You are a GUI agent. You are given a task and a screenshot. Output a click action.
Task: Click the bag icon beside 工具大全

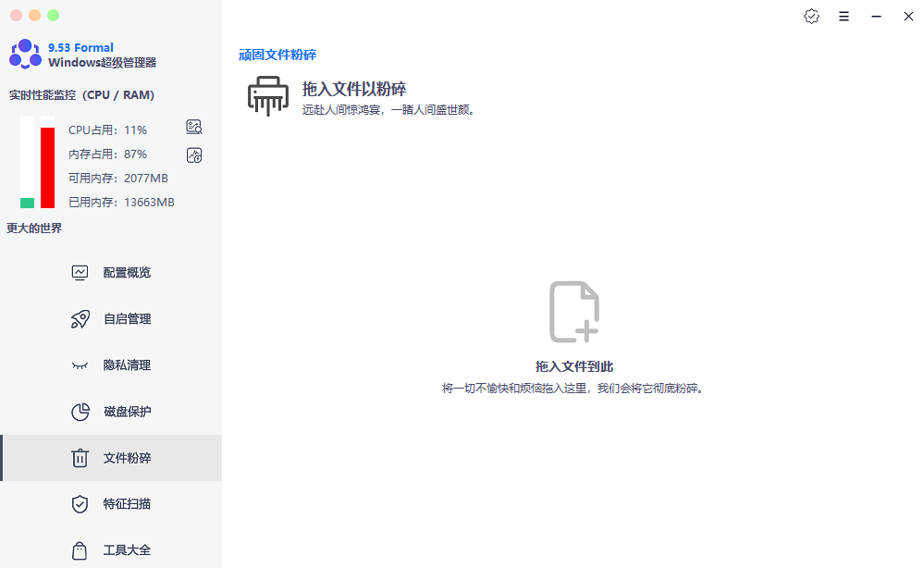click(x=80, y=550)
